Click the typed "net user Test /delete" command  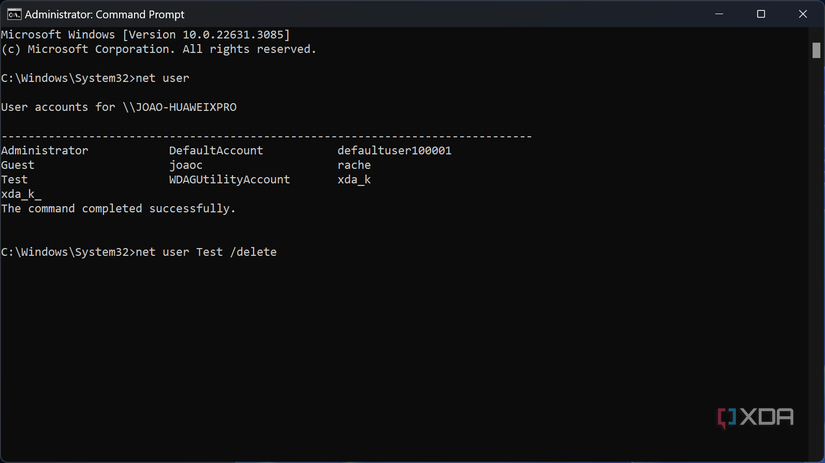point(205,252)
